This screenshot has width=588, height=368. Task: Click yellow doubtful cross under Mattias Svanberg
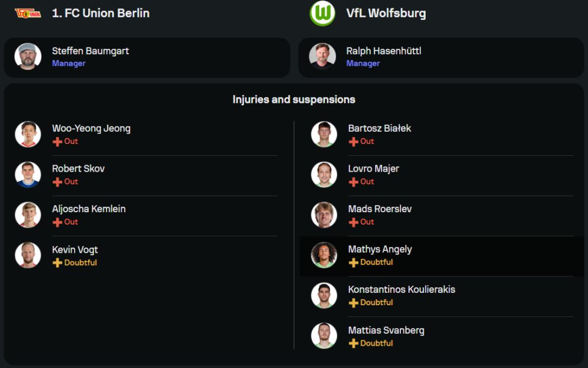(x=353, y=343)
